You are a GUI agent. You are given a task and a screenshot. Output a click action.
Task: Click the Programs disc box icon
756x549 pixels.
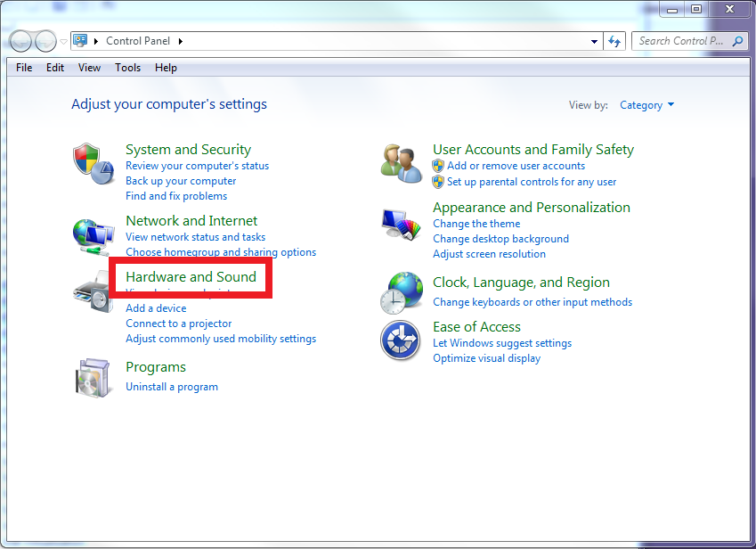pyautogui.click(x=93, y=377)
